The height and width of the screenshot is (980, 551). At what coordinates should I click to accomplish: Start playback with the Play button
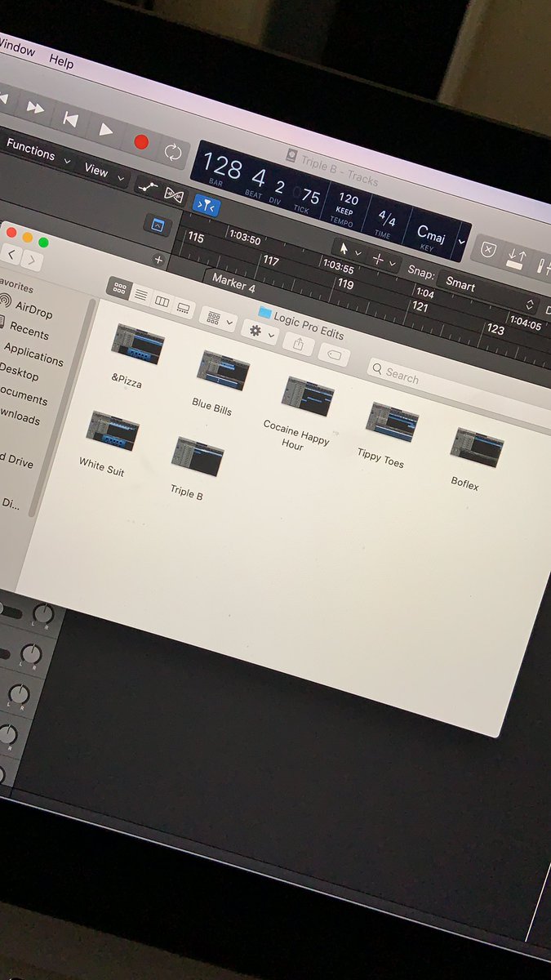point(106,129)
